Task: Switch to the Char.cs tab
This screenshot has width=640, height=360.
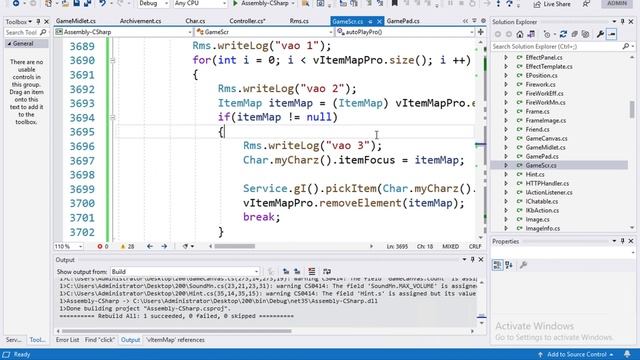Action: 195,21
